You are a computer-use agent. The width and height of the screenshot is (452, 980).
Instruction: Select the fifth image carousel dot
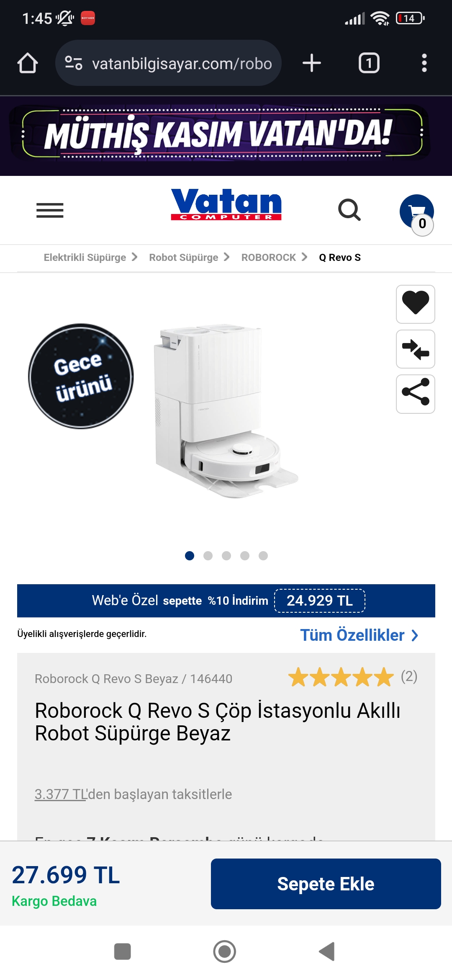[263, 556]
